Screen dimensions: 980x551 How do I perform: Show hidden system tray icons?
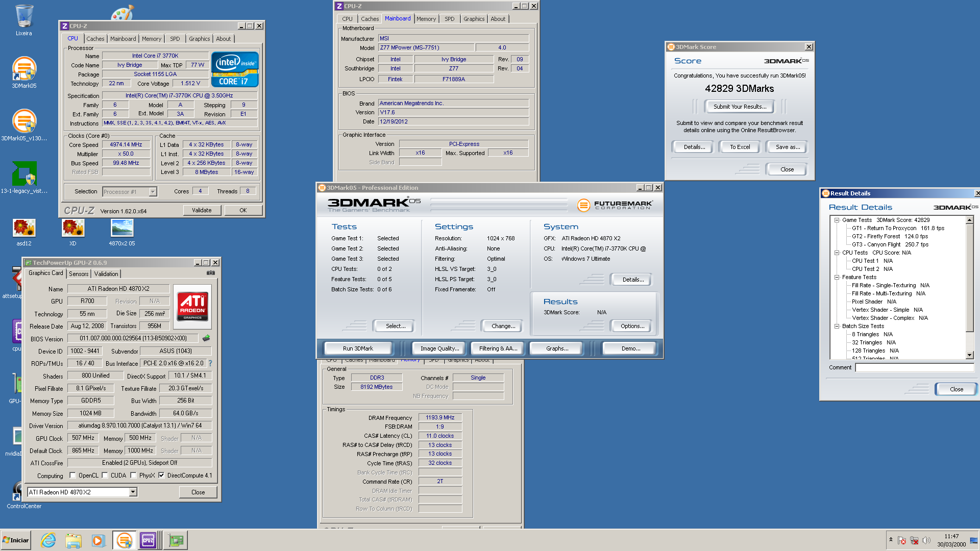[891, 540]
